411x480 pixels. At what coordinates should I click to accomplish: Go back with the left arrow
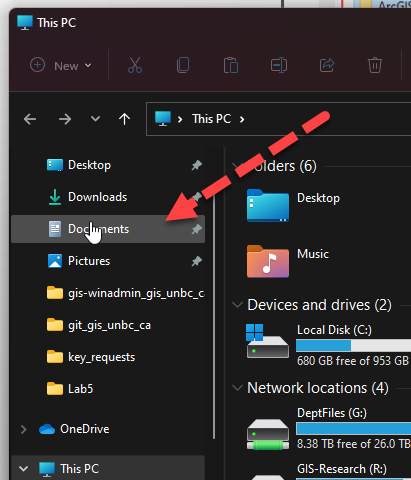coord(30,119)
